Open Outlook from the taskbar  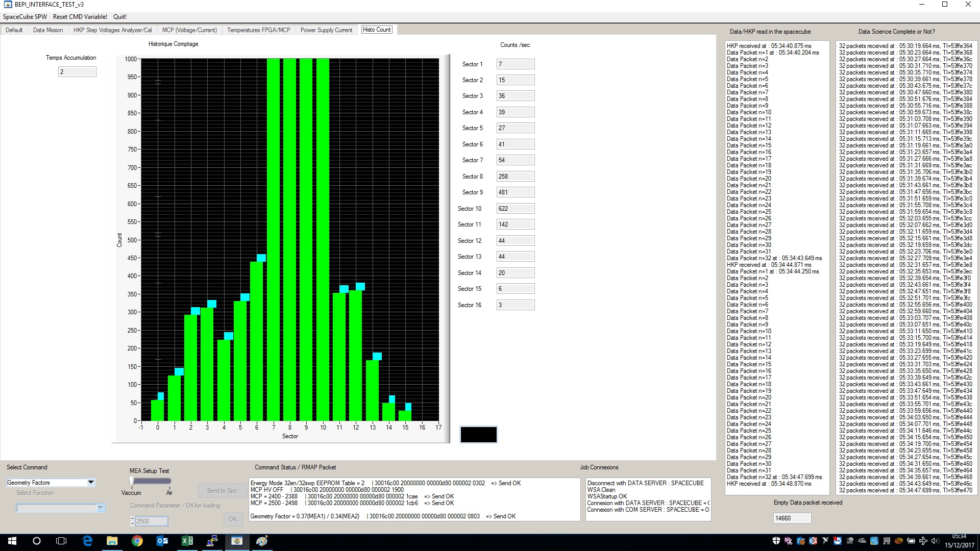[x=162, y=541]
